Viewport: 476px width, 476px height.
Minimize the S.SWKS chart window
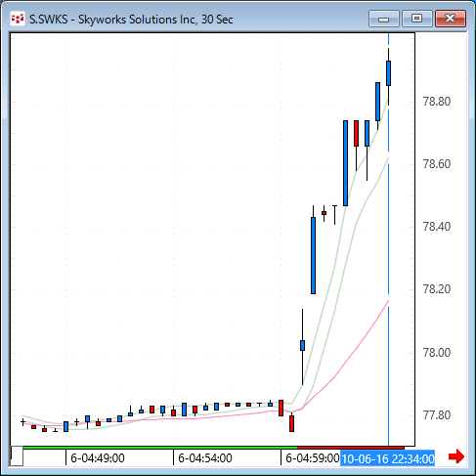click(384, 19)
